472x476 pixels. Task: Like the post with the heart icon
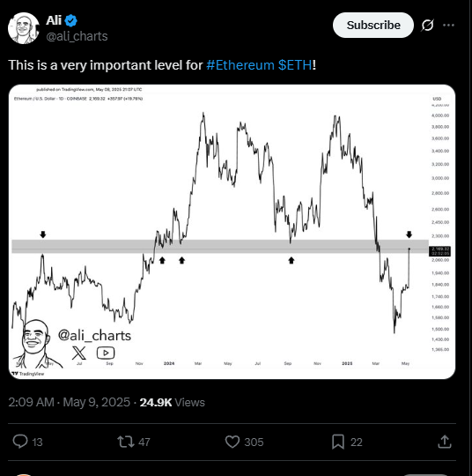point(232,442)
